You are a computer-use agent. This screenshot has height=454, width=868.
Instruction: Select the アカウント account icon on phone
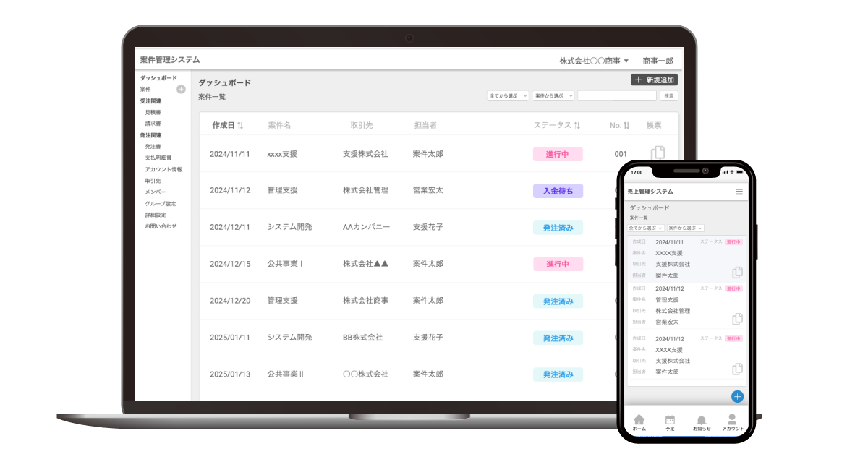click(732, 420)
